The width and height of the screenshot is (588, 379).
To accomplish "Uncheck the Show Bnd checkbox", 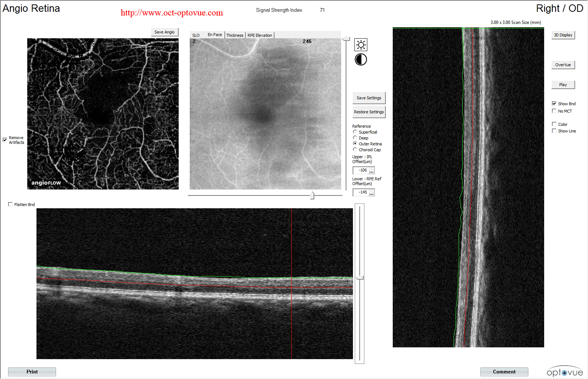I will coord(554,104).
